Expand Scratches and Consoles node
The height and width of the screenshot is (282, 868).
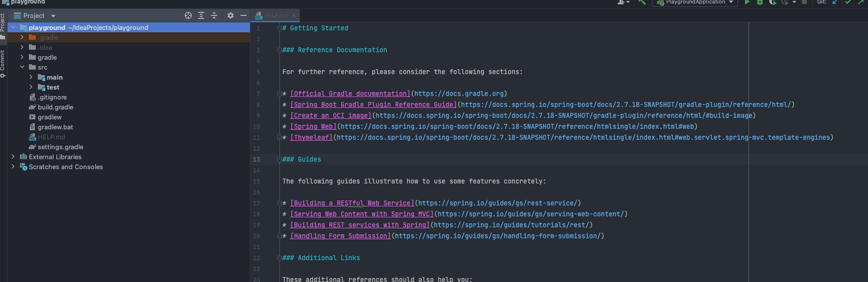pyautogui.click(x=13, y=167)
